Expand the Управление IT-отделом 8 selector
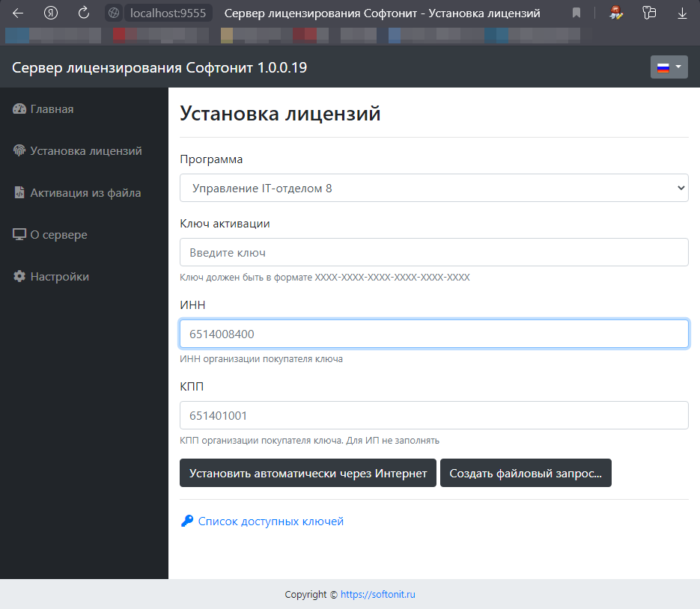The width and height of the screenshot is (700, 609). click(x=433, y=188)
